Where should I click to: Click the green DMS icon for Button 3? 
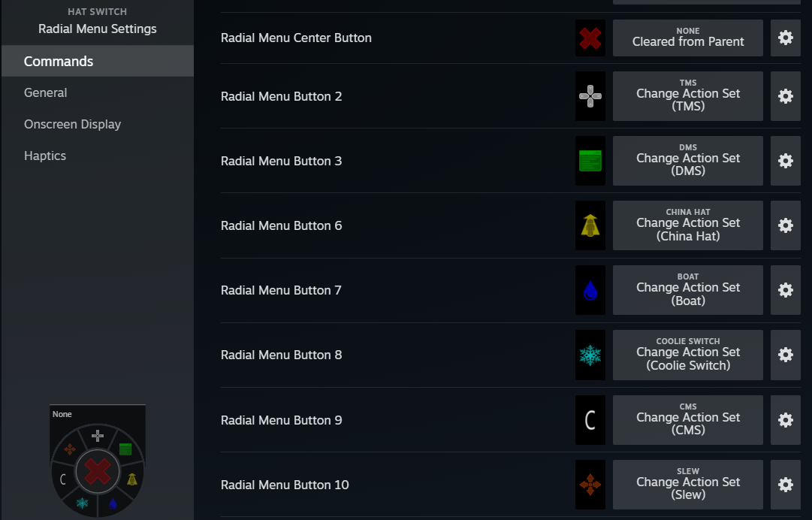click(590, 161)
